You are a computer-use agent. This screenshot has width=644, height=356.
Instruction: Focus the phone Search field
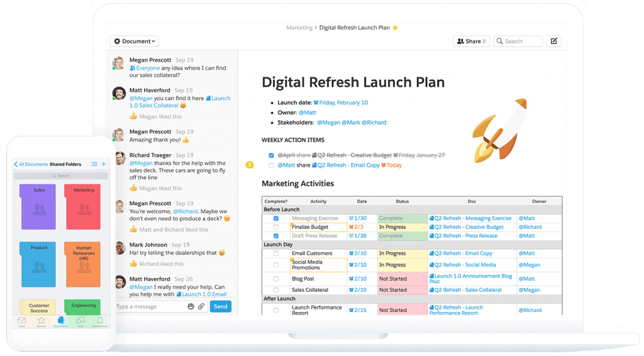(61, 175)
